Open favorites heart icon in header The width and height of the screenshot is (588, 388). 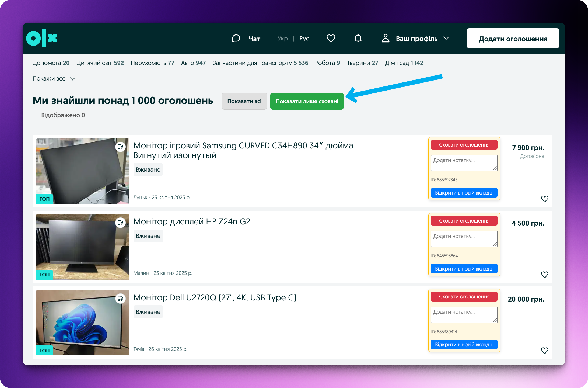(x=331, y=39)
